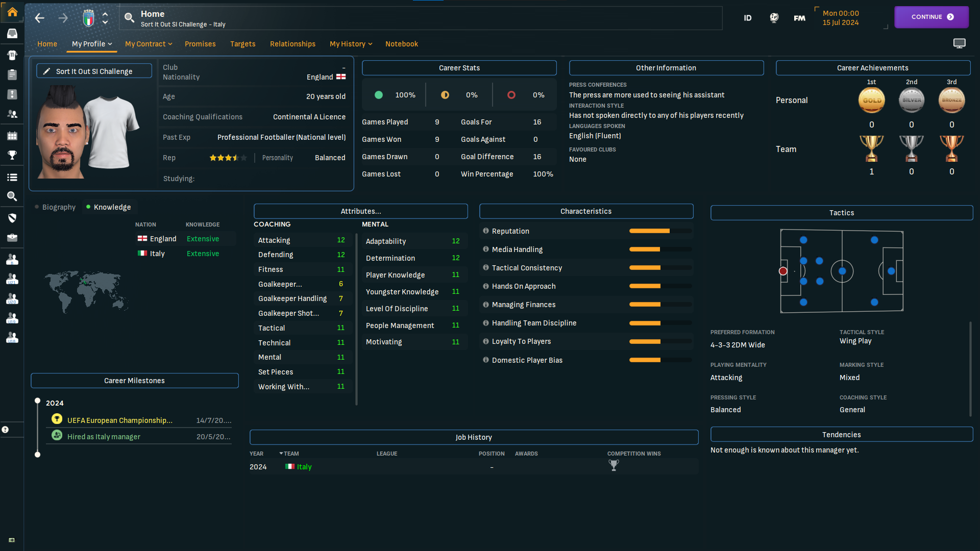980x551 pixels.
Task: Open the Club Info shield icon in the sidebar
Action: [x=12, y=218]
